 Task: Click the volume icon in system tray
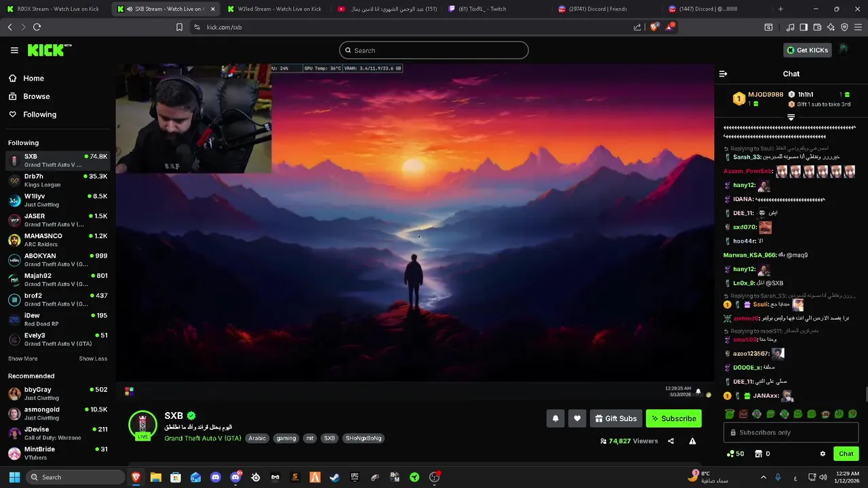pyautogui.click(x=823, y=477)
